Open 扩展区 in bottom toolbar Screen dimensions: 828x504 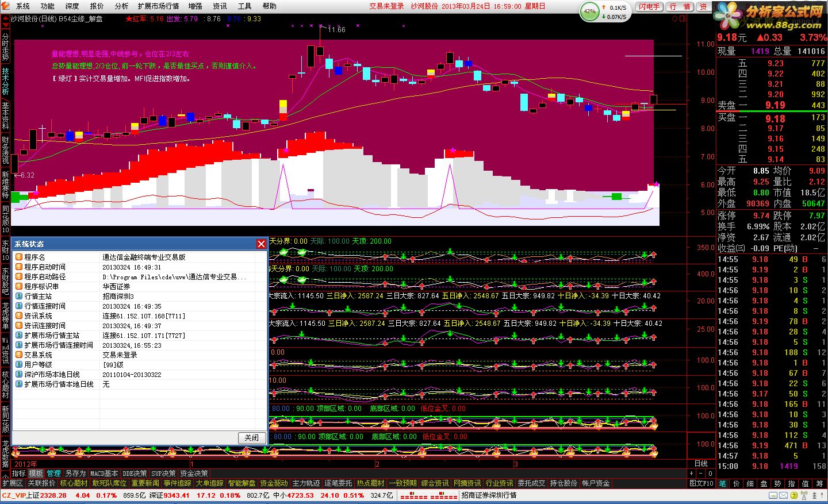[13, 483]
